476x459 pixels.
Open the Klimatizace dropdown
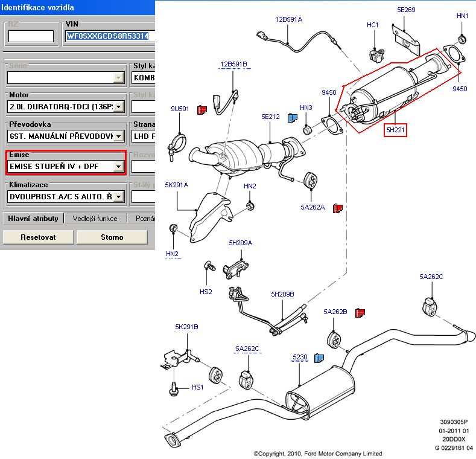[118, 196]
